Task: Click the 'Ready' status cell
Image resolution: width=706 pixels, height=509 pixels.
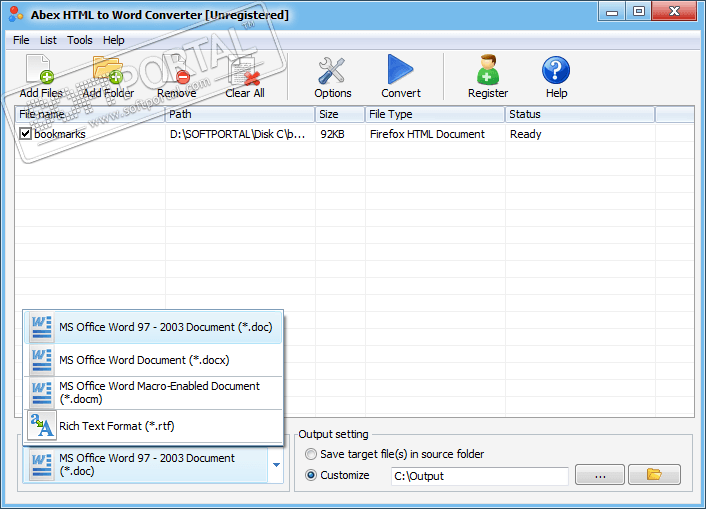Action: point(525,134)
